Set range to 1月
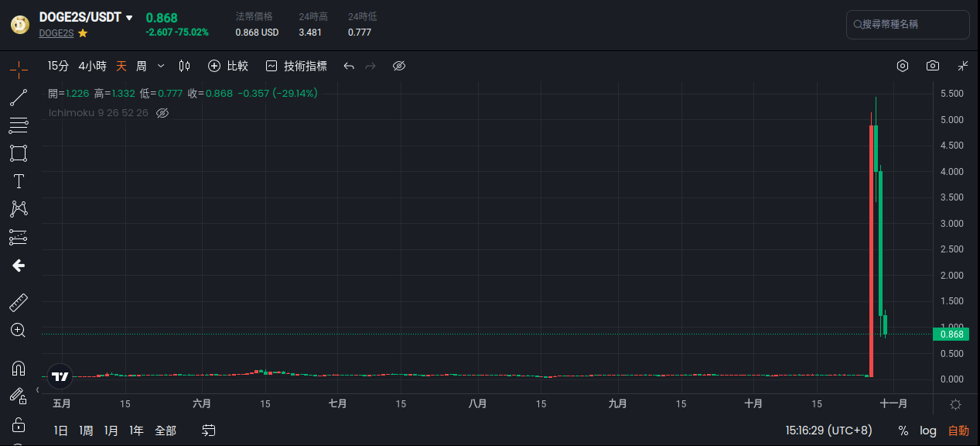This screenshot has width=980, height=446. tap(111, 431)
